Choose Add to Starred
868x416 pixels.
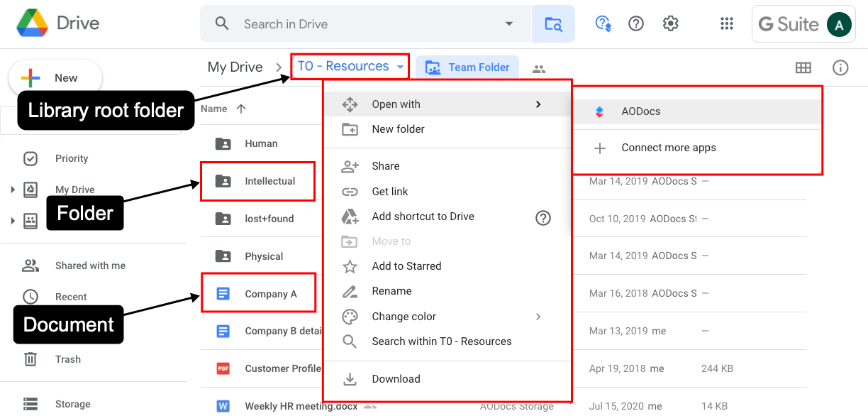pyautogui.click(x=447, y=266)
